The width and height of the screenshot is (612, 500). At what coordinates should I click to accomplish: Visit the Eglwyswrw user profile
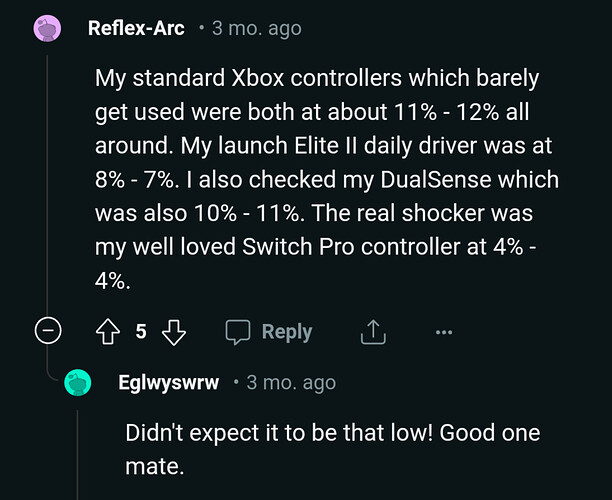(x=168, y=383)
